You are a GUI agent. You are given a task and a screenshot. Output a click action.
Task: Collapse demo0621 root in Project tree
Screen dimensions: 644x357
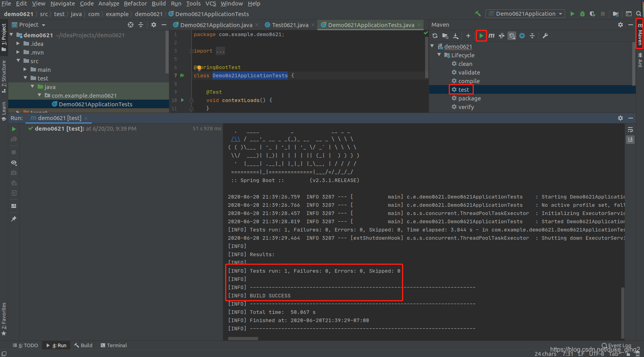coord(11,35)
